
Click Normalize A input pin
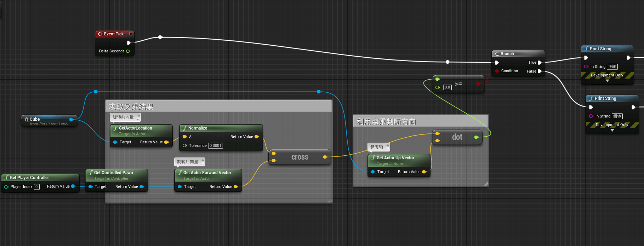tap(184, 137)
